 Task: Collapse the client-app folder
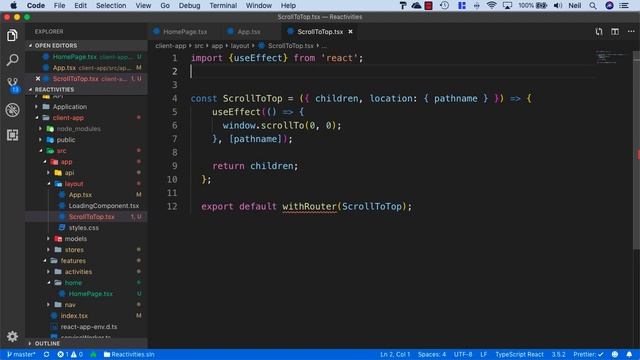[x=68, y=118]
